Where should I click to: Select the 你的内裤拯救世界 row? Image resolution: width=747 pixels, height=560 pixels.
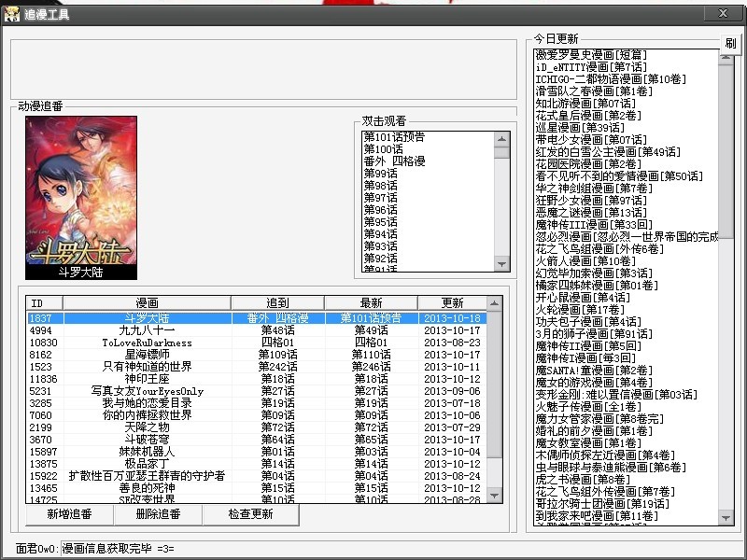257,415
